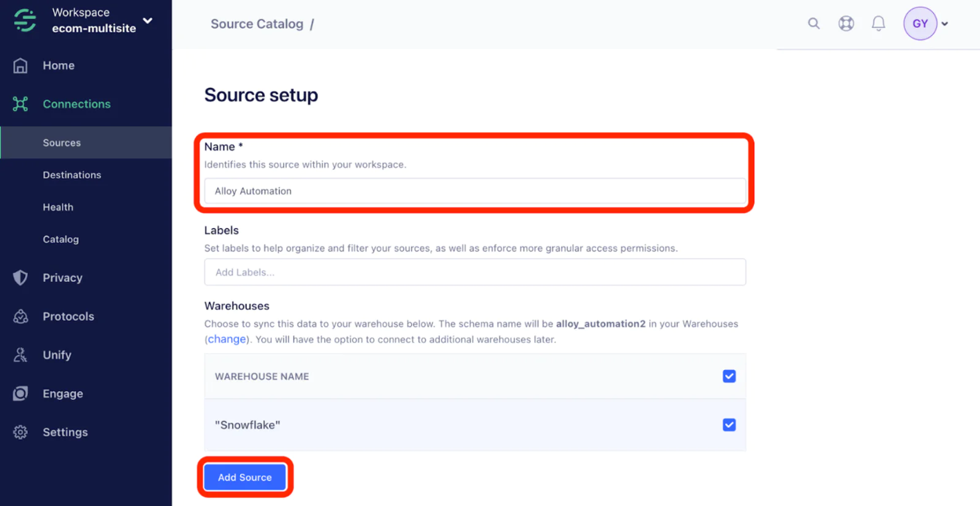Open the GY user account dropdown arrow
980x506 pixels.
(x=945, y=24)
